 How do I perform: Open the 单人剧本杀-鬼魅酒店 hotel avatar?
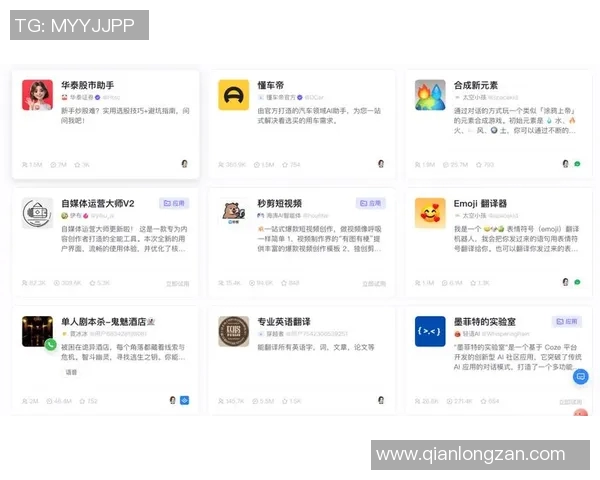pos(37,331)
